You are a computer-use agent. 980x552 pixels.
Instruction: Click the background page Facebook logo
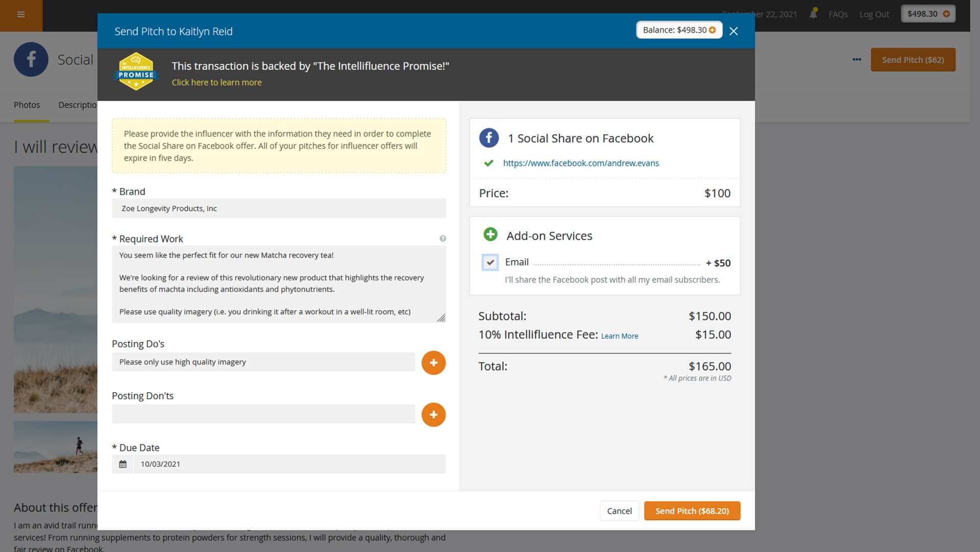pos(31,59)
